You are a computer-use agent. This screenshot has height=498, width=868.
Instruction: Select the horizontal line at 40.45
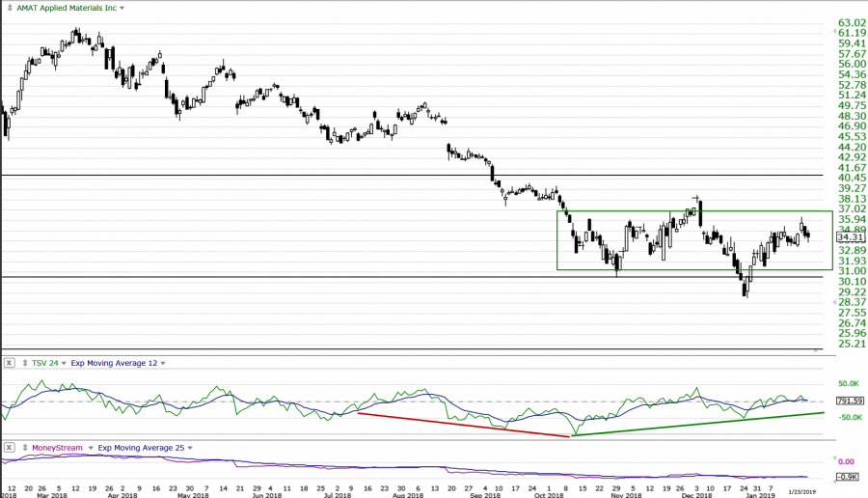[x=412, y=176]
